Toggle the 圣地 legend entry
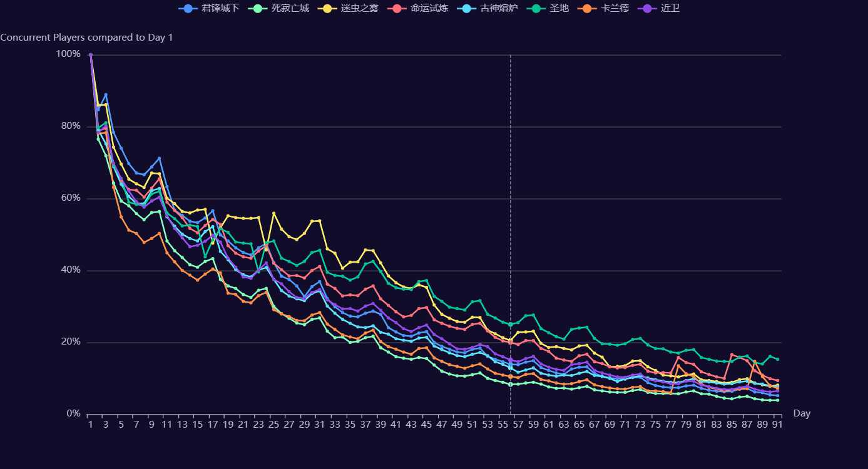 pos(548,9)
